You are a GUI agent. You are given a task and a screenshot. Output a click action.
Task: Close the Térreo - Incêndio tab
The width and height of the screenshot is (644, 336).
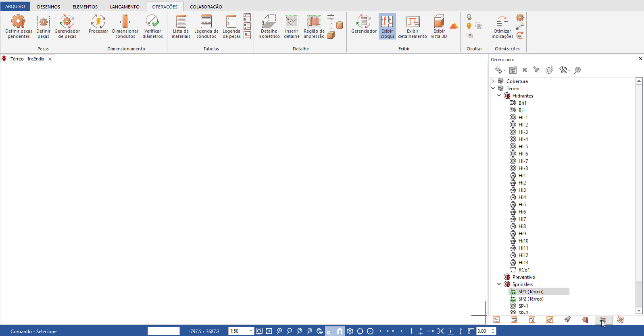[50, 59]
